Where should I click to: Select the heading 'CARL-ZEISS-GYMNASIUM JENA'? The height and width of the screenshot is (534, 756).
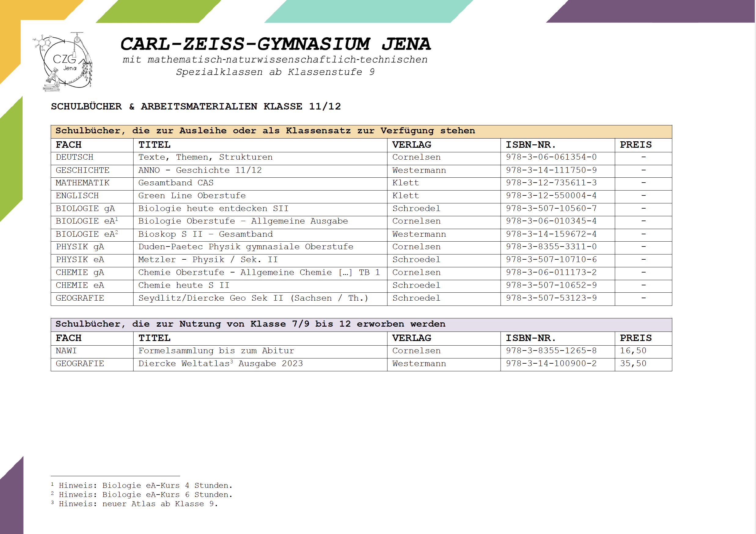pyautogui.click(x=275, y=44)
